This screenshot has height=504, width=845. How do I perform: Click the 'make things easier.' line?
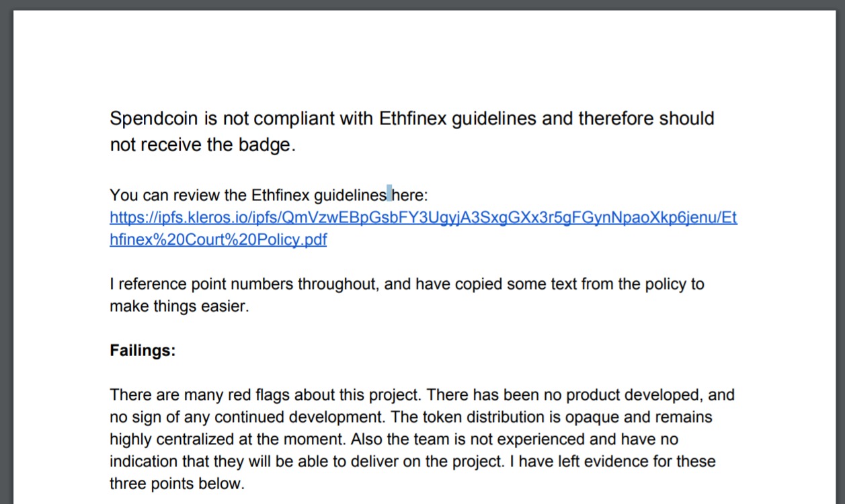click(x=179, y=306)
